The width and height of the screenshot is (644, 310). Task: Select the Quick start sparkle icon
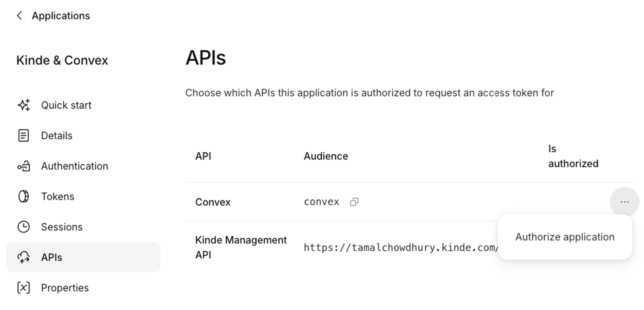24,105
